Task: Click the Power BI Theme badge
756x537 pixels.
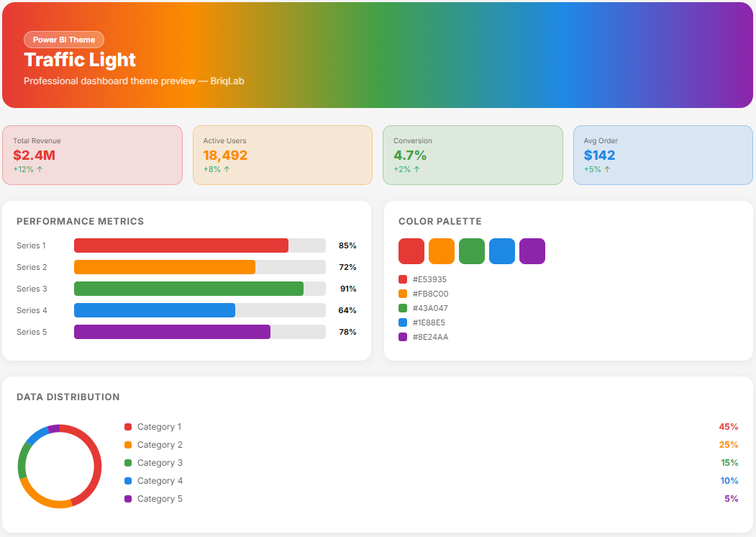Action: click(x=64, y=40)
